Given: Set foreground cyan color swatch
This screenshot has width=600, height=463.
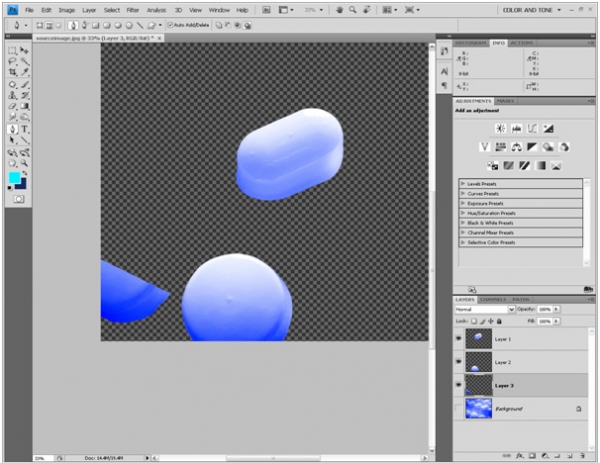Looking at the screenshot, I should point(14,178).
